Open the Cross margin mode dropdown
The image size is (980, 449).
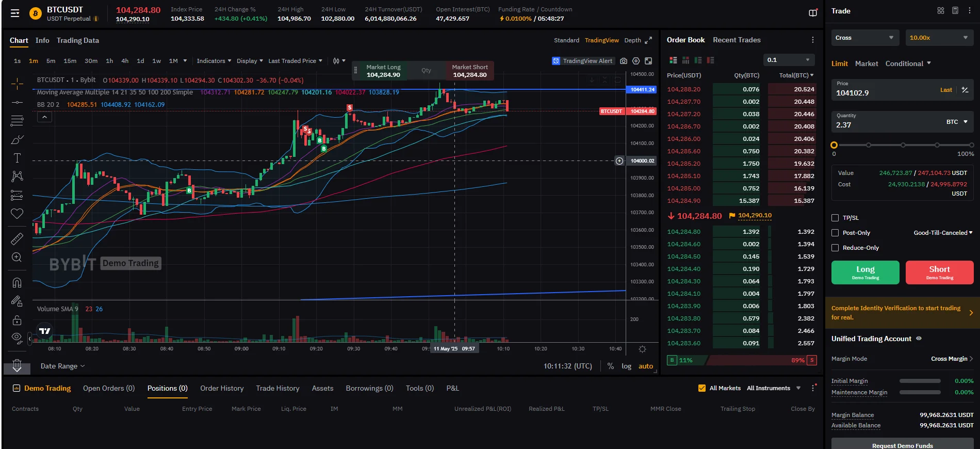click(865, 38)
